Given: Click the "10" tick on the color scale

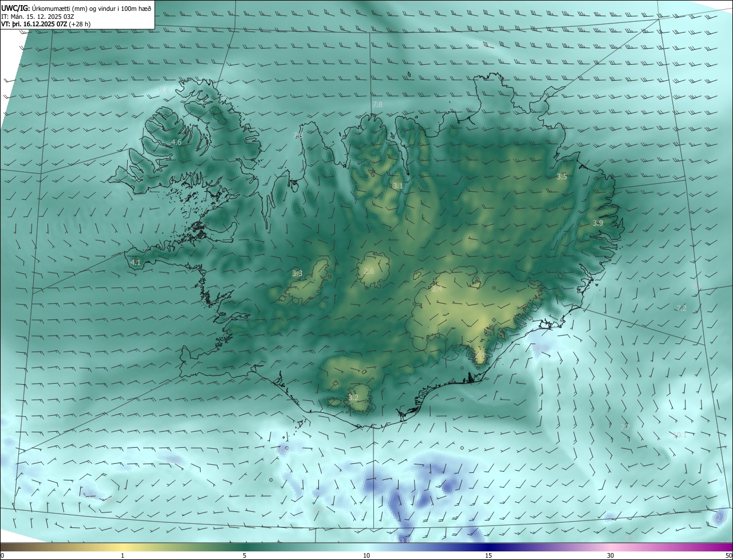Looking at the screenshot, I should 366,555.
